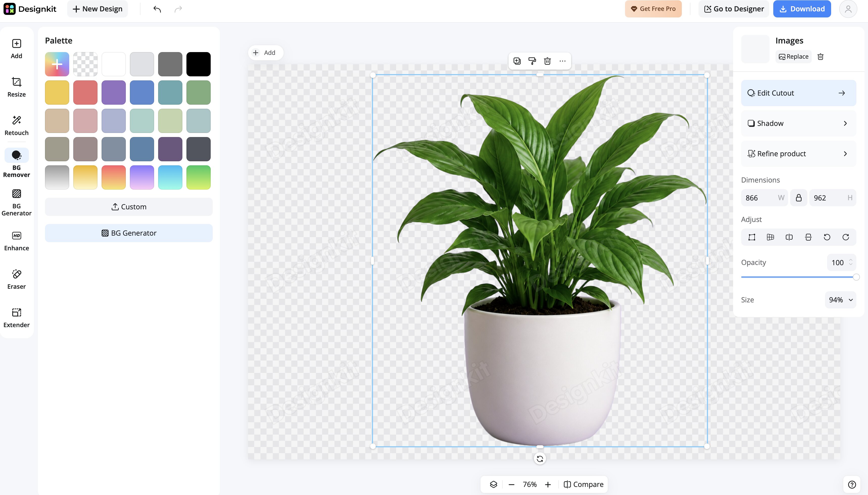This screenshot has height=495, width=868.
Task: Toggle Compare view
Action: 584,484
